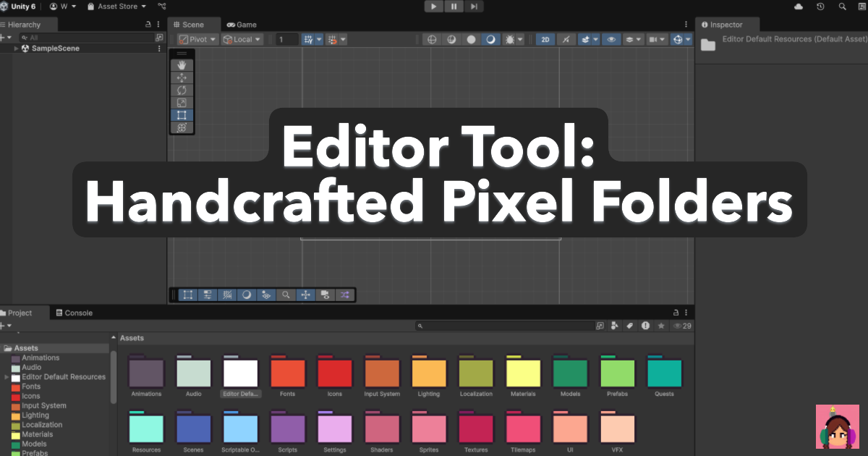This screenshot has height=456, width=868.
Task: Click search by type filter button
Action: [x=614, y=326]
